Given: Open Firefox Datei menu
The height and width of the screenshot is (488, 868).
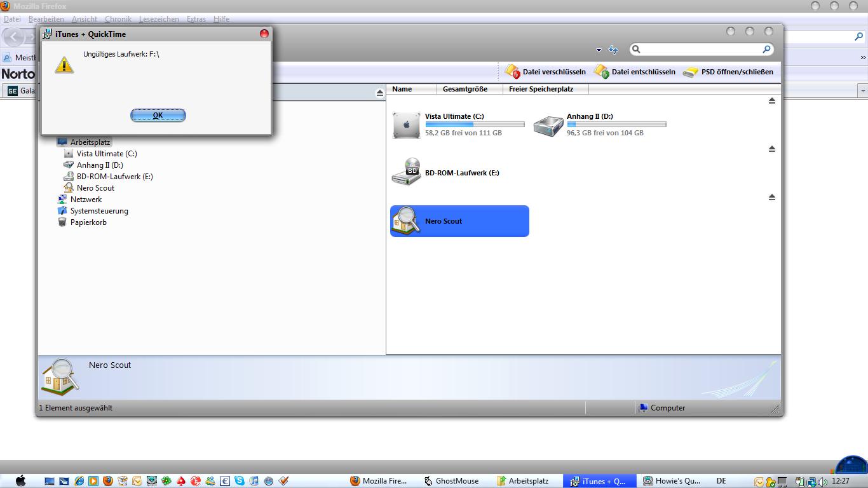Looking at the screenshot, I should [x=12, y=19].
